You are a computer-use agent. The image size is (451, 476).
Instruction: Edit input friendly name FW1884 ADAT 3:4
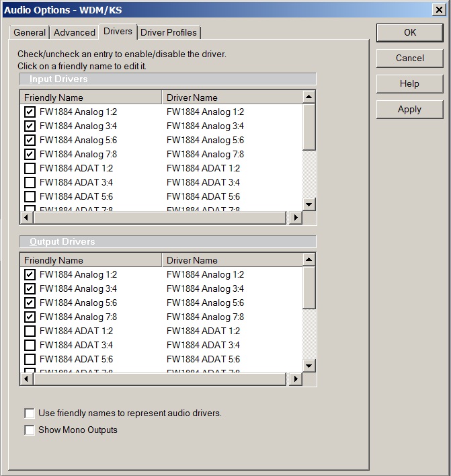pyautogui.click(x=76, y=182)
